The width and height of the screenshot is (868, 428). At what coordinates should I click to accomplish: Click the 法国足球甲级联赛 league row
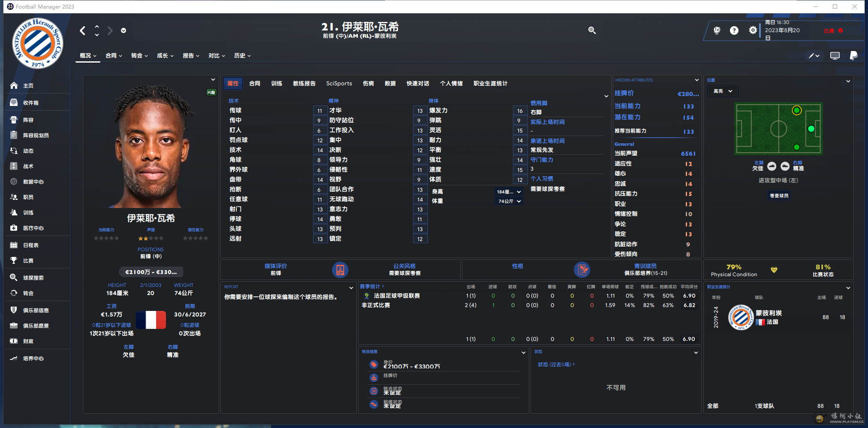tap(530, 296)
